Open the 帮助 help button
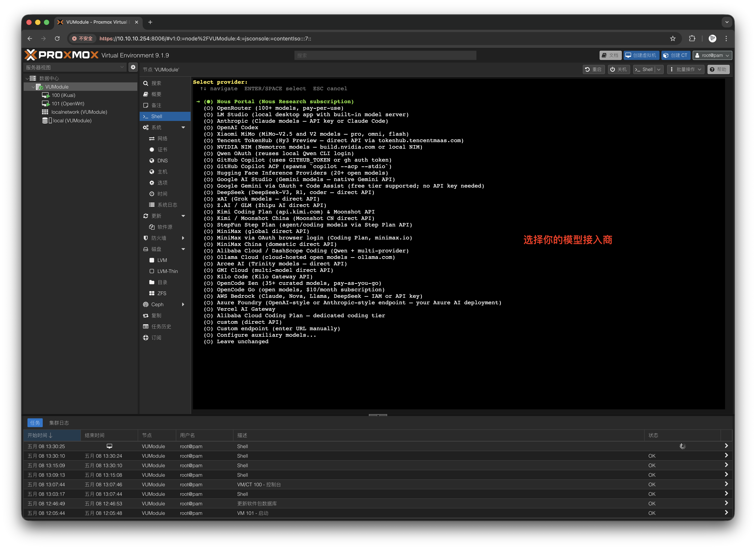The height and width of the screenshot is (549, 756). click(x=718, y=69)
